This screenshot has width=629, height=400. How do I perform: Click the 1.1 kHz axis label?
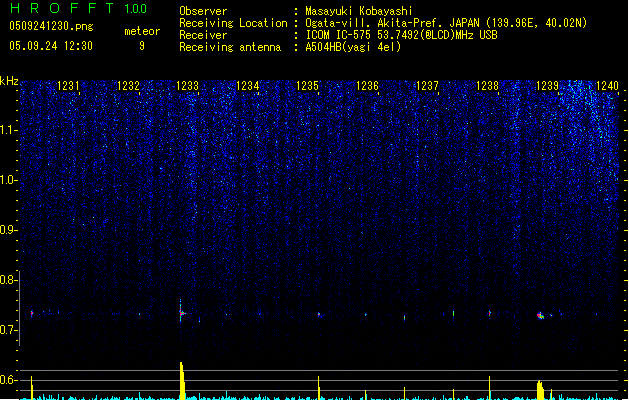pyautogui.click(x=9, y=130)
